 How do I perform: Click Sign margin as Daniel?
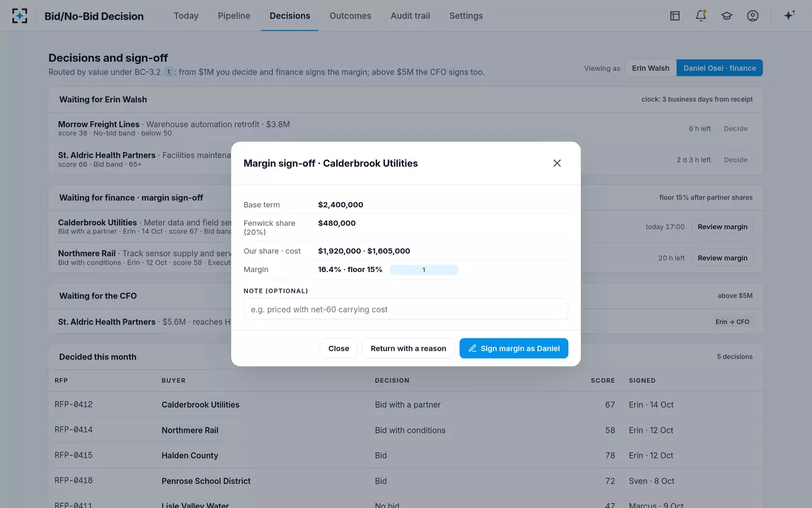tap(514, 348)
